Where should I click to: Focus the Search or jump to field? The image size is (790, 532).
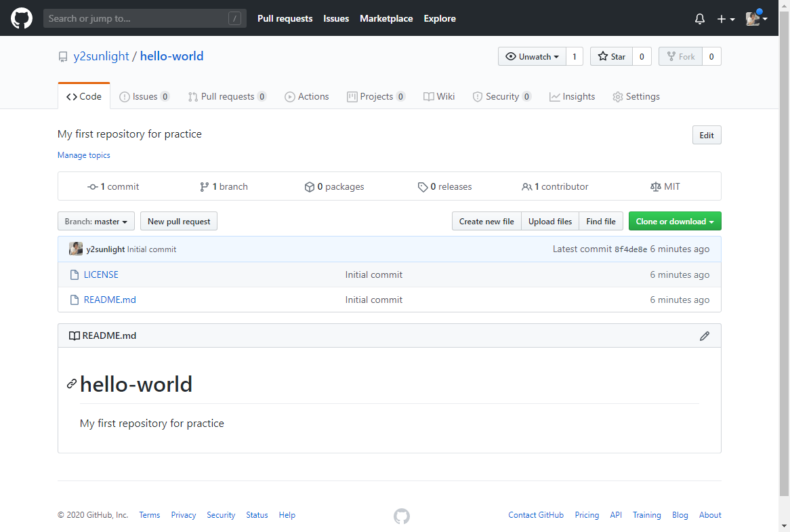point(136,18)
